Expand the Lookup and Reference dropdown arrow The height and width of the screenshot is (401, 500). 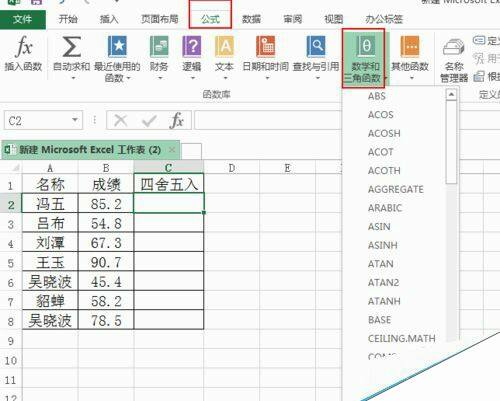click(x=318, y=78)
